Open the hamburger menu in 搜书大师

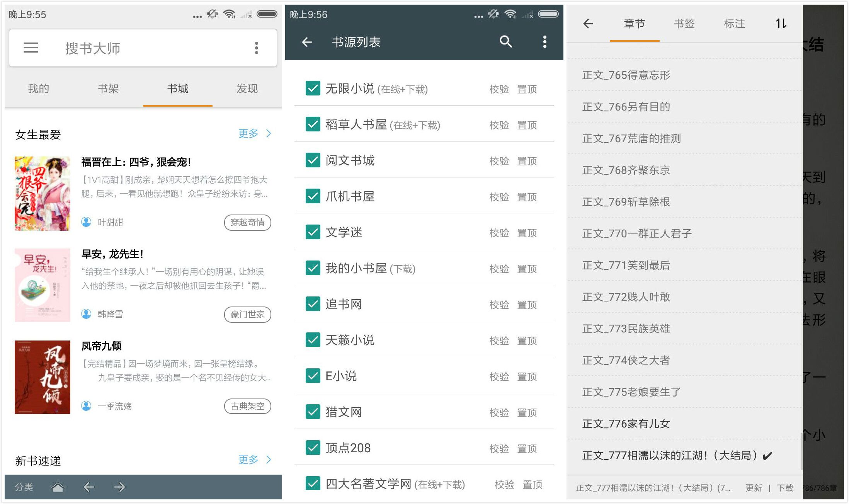(31, 48)
